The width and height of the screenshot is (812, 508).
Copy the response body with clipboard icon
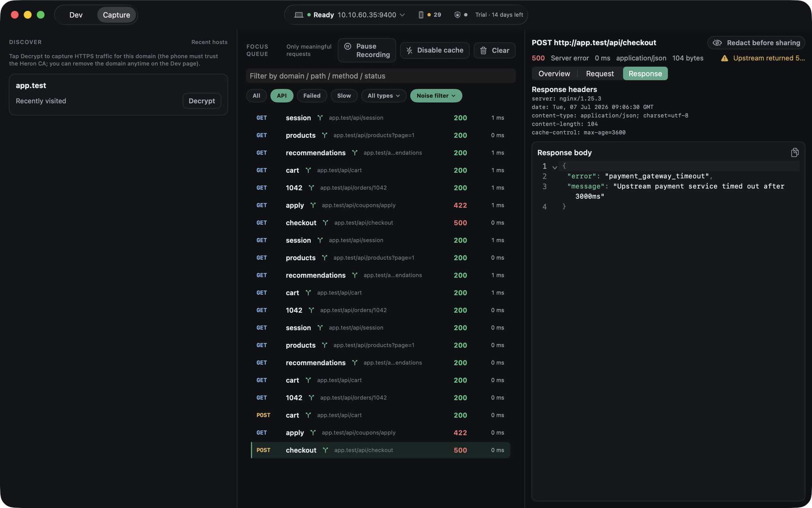[795, 152]
